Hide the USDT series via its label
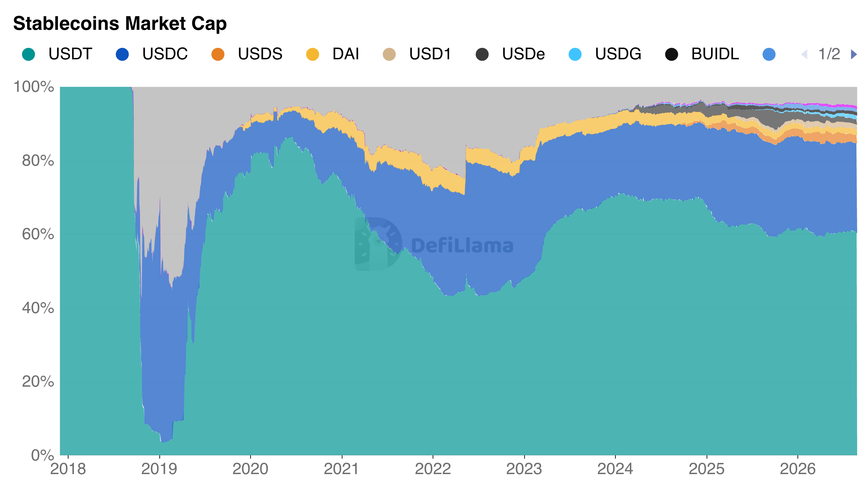This screenshot has height=488, width=868. (x=70, y=54)
